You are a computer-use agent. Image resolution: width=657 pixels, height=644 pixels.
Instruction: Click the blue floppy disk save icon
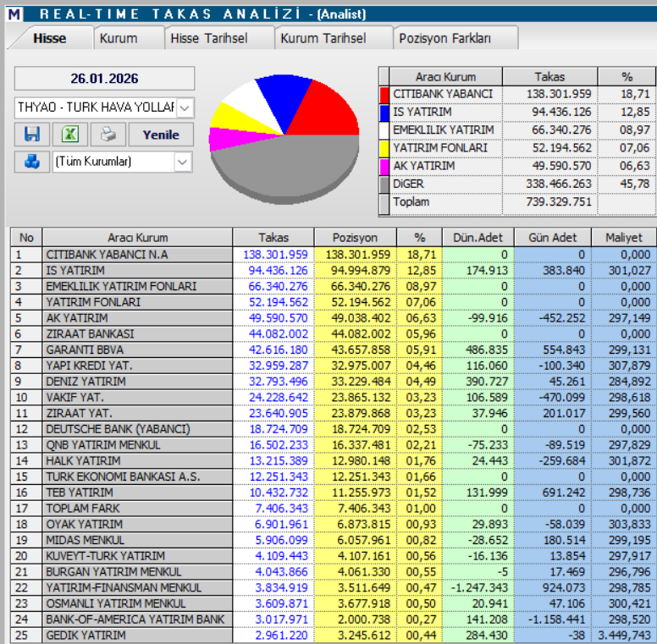pos(32,135)
